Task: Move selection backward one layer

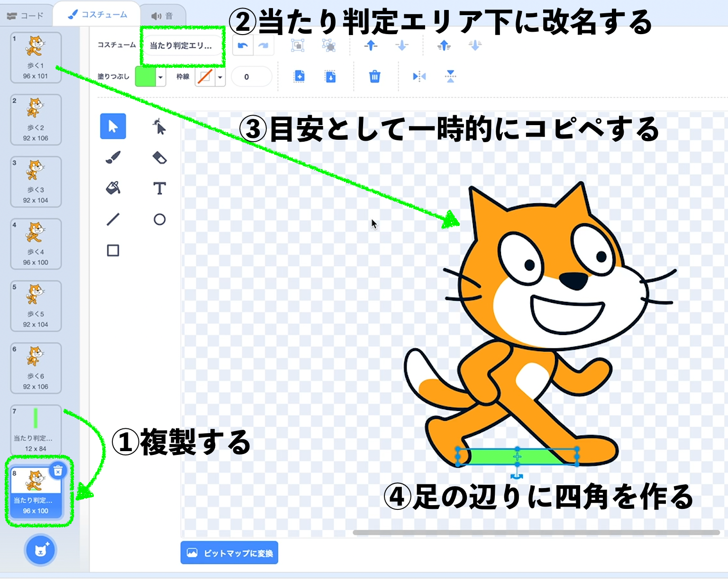Action: click(x=401, y=45)
